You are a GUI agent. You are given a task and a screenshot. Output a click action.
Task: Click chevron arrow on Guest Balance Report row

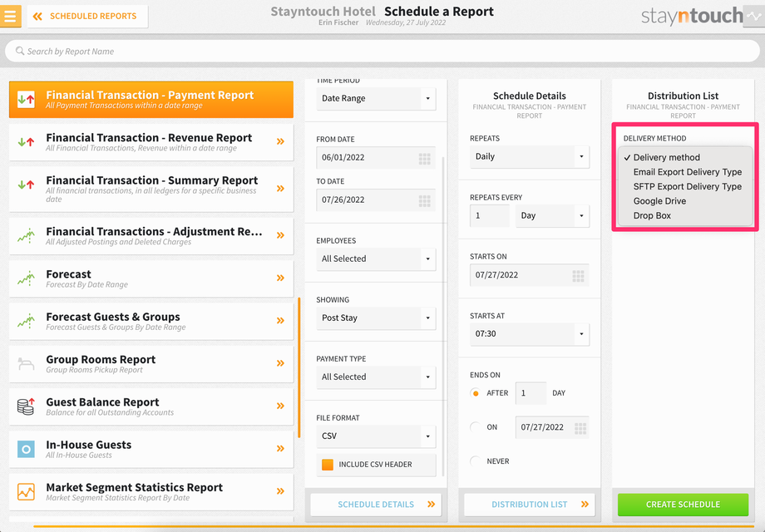coord(280,406)
